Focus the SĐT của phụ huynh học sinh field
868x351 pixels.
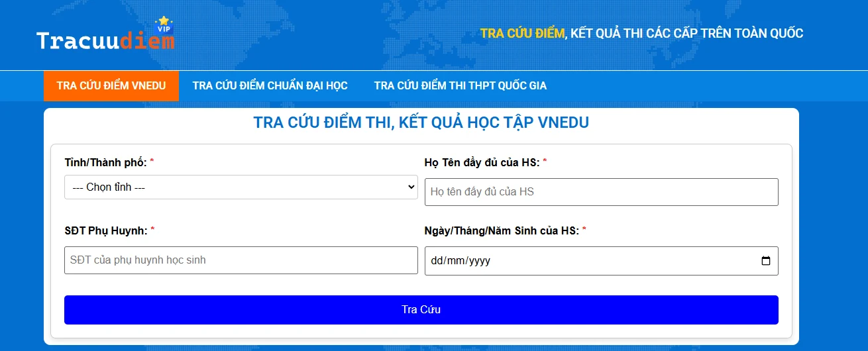(241, 260)
